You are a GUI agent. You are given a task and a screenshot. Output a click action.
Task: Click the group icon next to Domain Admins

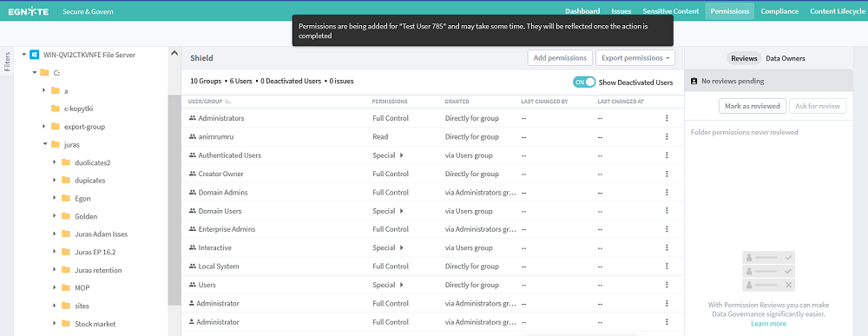coord(193,192)
